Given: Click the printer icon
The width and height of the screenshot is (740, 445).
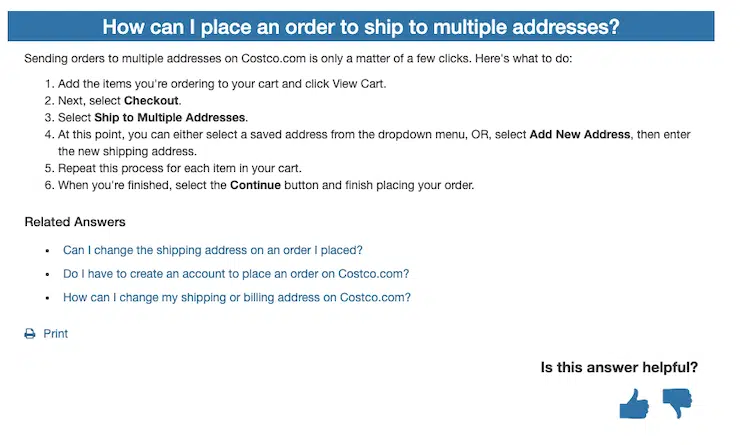Looking at the screenshot, I should [x=30, y=334].
